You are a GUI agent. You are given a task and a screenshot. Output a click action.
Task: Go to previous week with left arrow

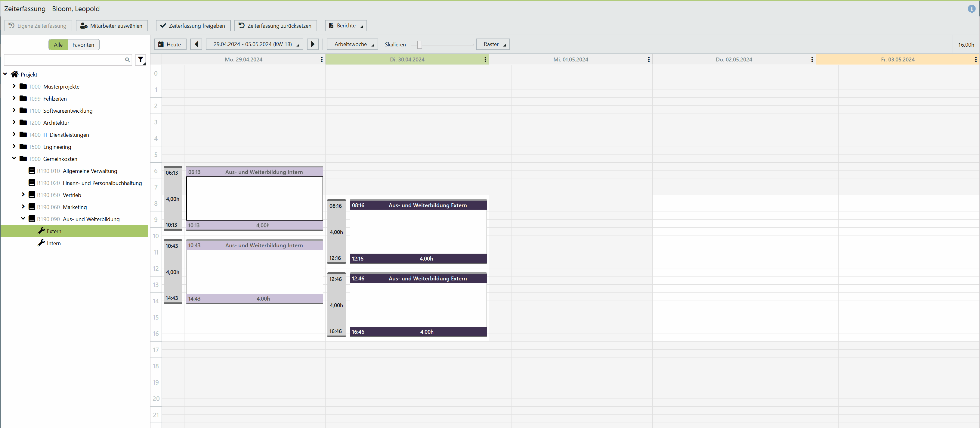click(x=196, y=44)
